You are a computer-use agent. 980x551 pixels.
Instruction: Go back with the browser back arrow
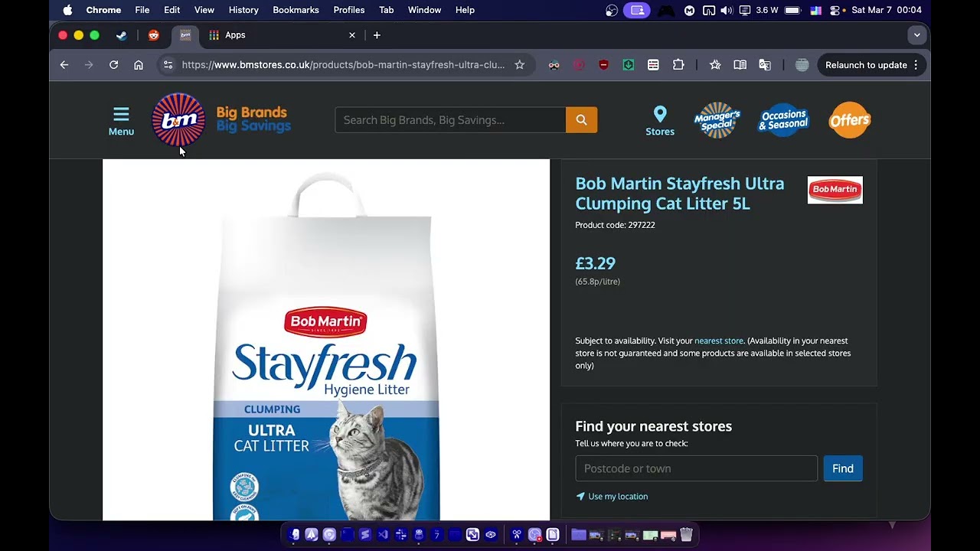click(64, 65)
